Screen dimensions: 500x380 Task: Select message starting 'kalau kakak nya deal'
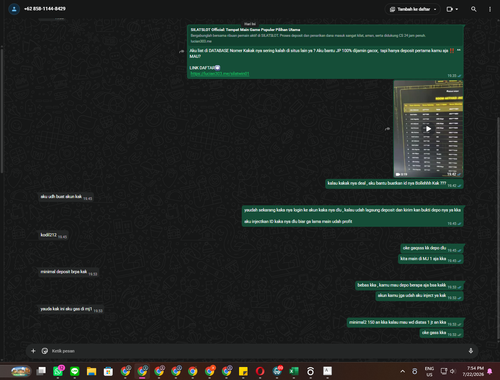(394, 184)
